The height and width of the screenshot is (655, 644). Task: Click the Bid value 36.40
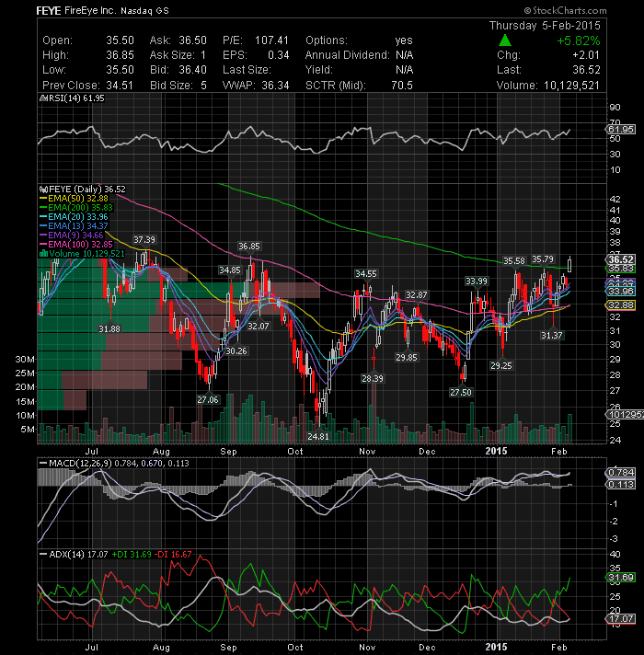pyautogui.click(x=192, y=70)
